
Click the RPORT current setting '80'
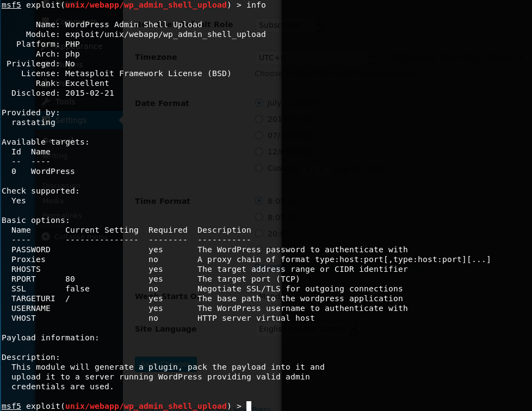70,279
